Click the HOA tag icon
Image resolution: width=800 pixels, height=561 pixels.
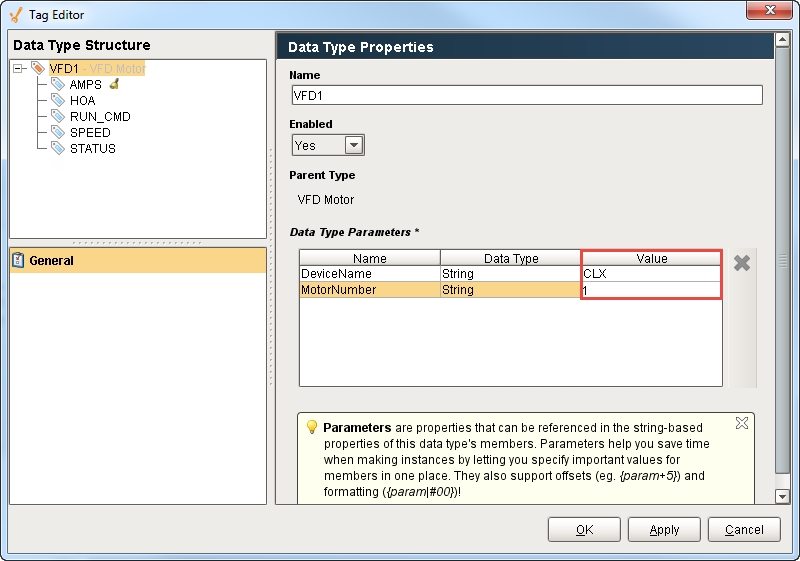pos(58,101)
